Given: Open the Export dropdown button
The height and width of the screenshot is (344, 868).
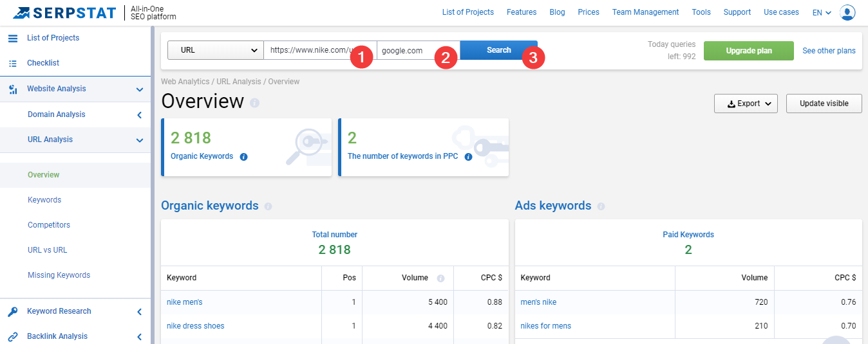Looking at the screenshot, I should click(746, 104).
